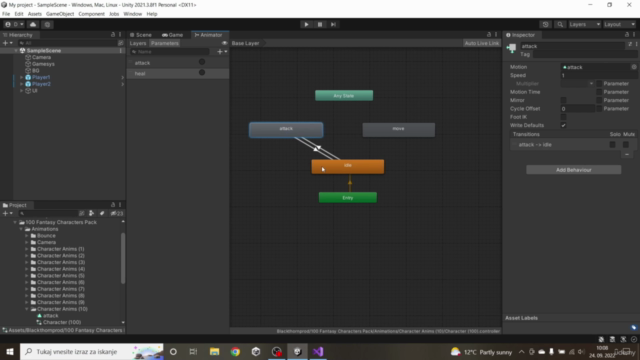Click the Step frame button
The image size is (640, 360).
click(333, 24)
